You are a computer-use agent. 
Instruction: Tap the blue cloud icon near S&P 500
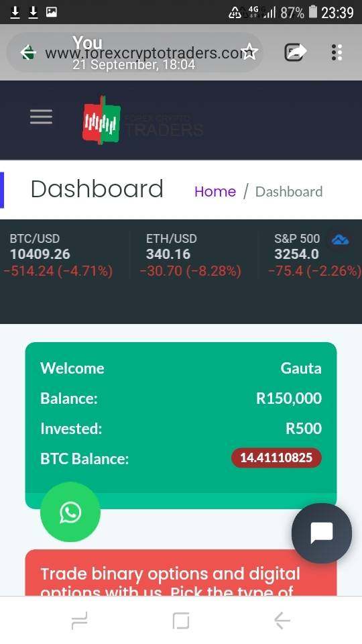point(341,239)
